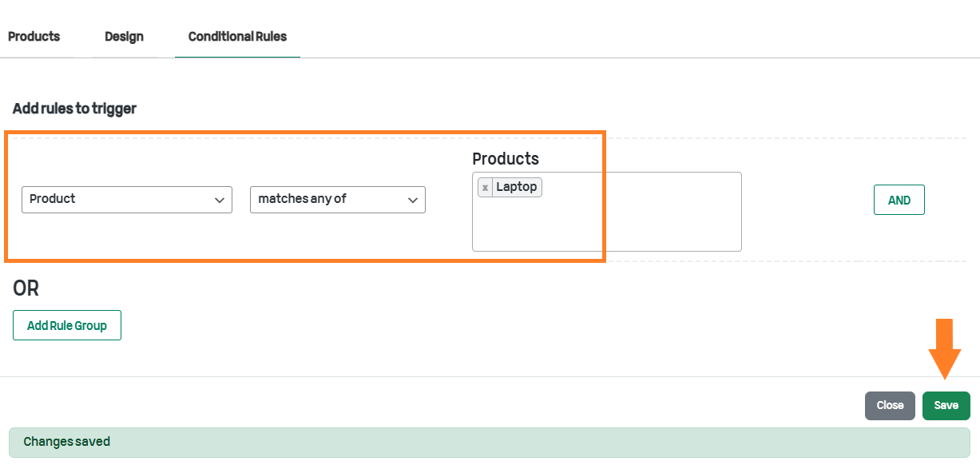Click the chevron arrow on the Product dropdown

pos(220,201)
